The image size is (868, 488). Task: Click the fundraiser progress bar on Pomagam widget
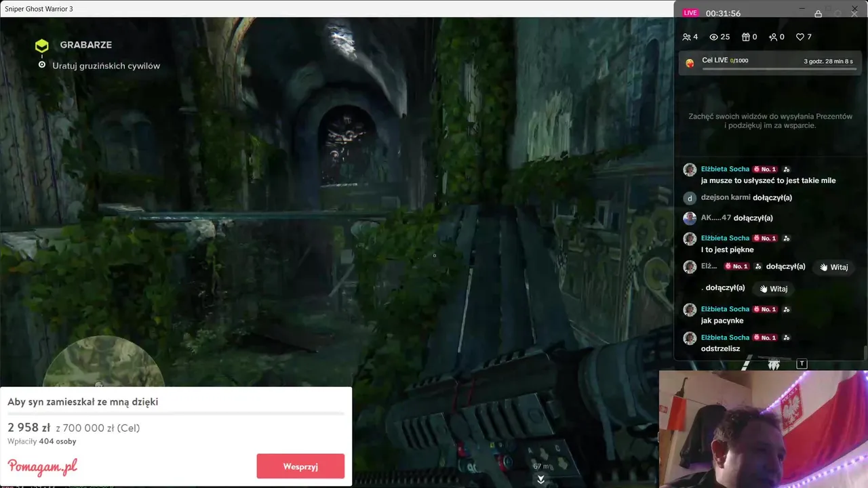pyautogui.click(x=176, y=413)
